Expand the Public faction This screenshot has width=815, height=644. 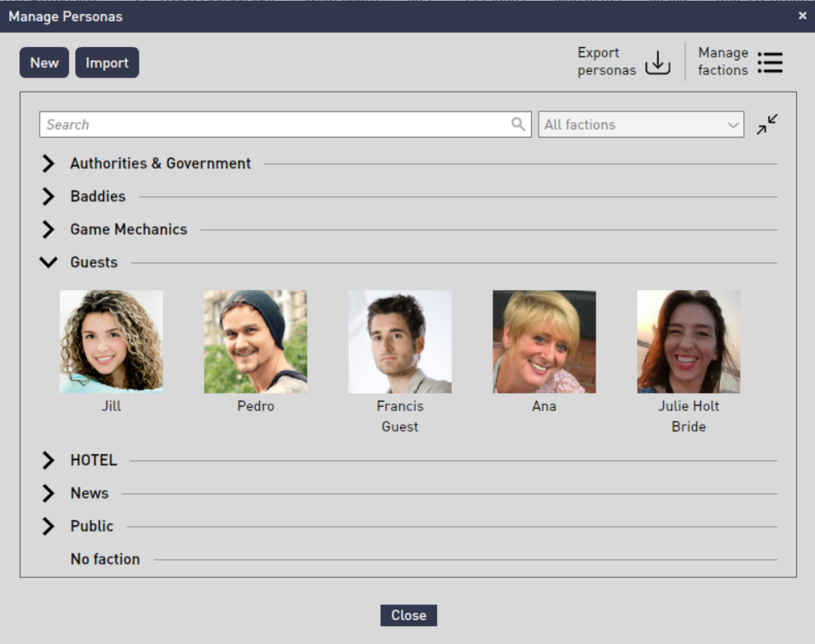click(x=48, y=526)
